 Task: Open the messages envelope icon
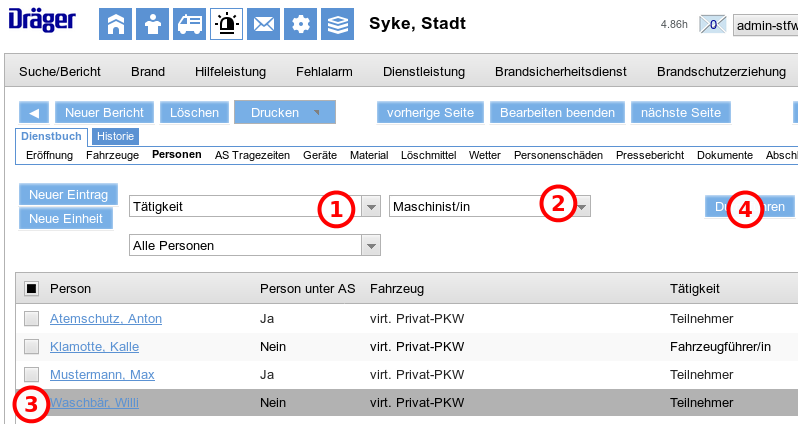pyautogui.click(x=263, y=24)
